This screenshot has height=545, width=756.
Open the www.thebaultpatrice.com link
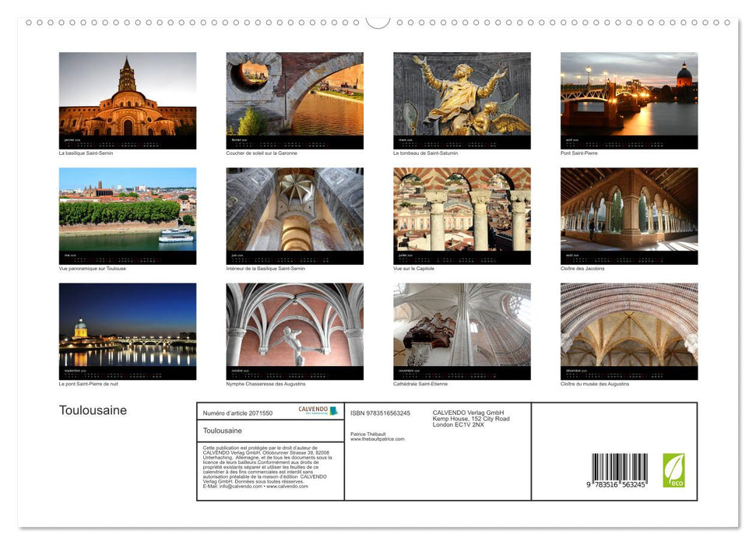click(x=377, y=438)
